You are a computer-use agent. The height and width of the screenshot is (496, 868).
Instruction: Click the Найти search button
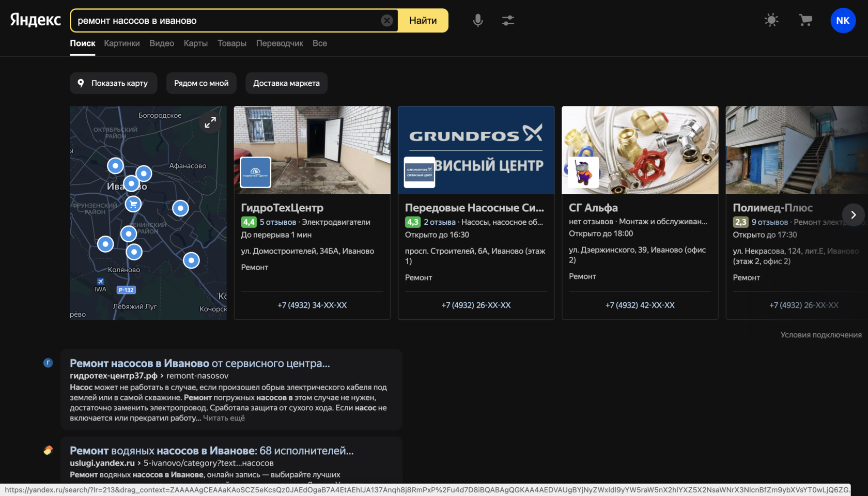click(423, 21)
